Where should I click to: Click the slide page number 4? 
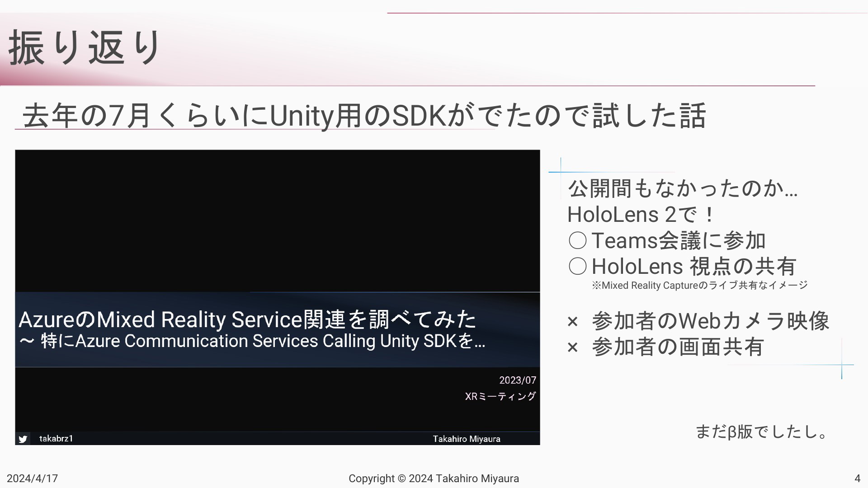[x=857, y=479]
